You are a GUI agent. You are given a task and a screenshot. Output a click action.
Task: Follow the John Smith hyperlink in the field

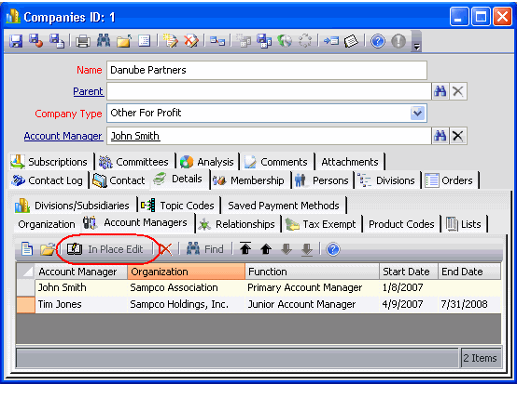click(x=135, y=136)
